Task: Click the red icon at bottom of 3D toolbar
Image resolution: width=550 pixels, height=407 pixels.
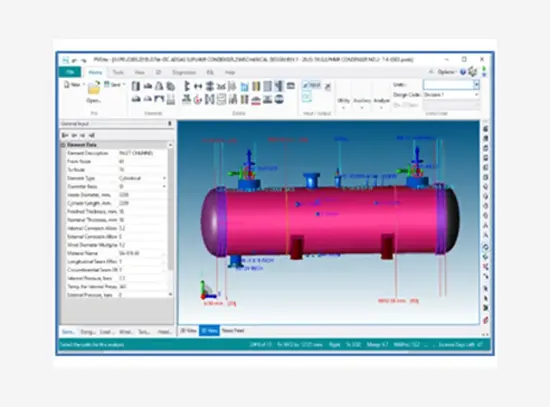Action: pyautogui.click(x=486, y=320)
